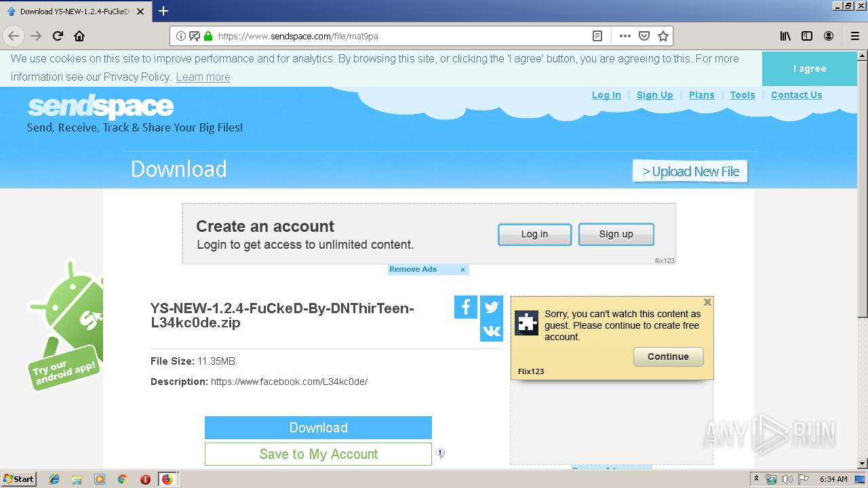Open the Library bookmarks panel

(x=785, y=36)
